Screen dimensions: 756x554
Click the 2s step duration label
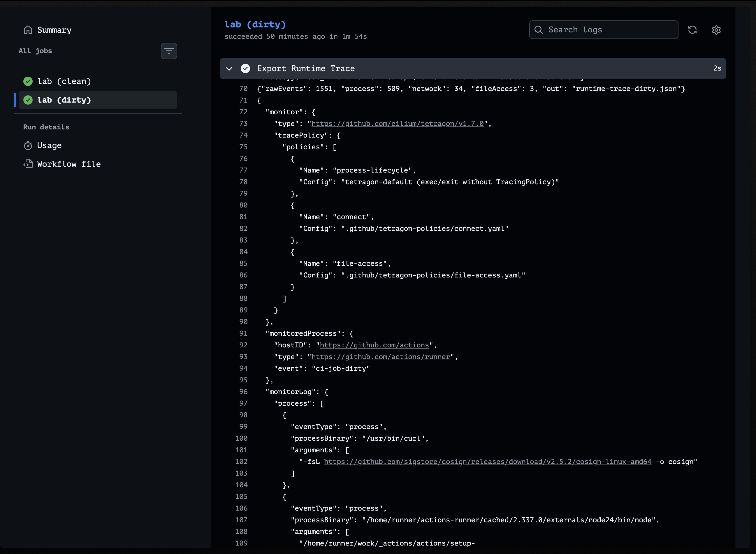point(717,68)
